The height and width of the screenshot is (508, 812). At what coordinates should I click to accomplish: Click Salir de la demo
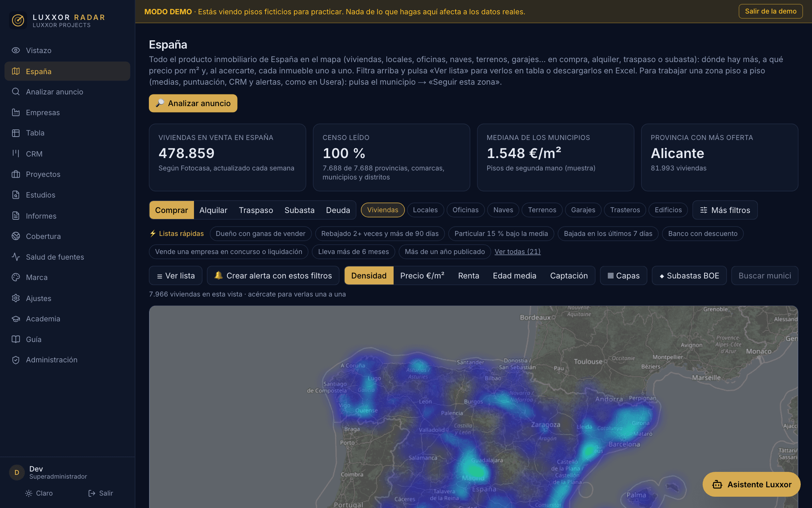(x=770, y=11)
